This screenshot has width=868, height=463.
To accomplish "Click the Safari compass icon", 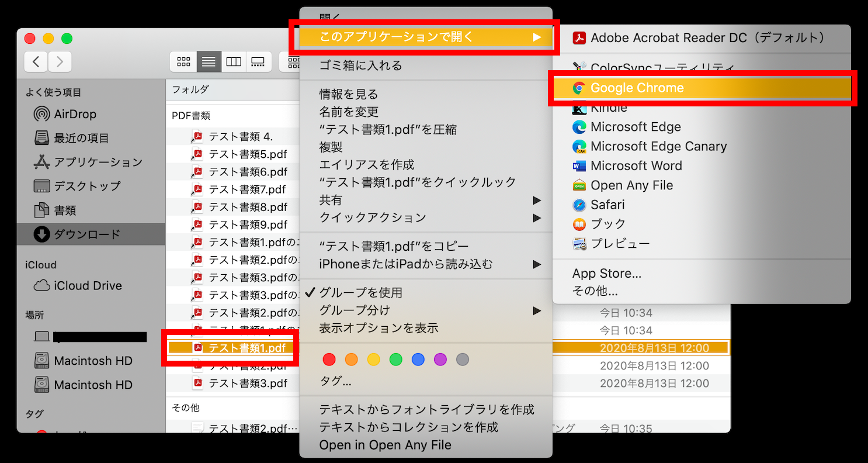I will [579, 205].
